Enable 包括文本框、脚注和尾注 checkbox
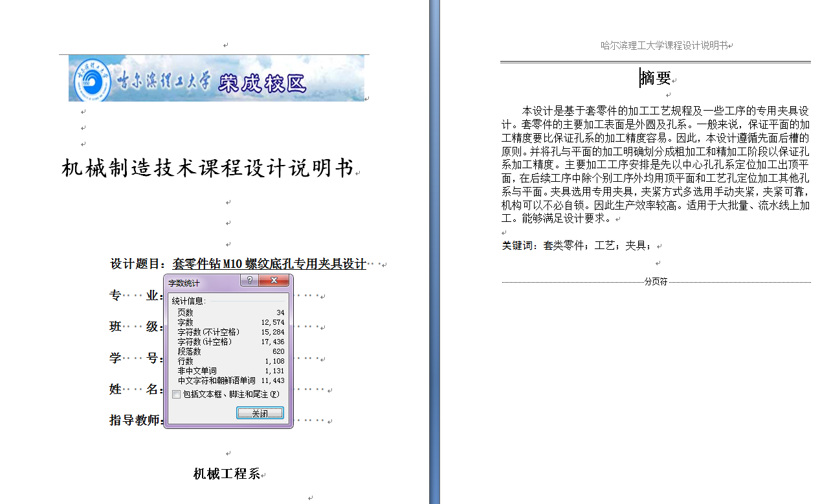Image resolution: width=820 pixels, height=504 pixels. click(x=176, y=394)
